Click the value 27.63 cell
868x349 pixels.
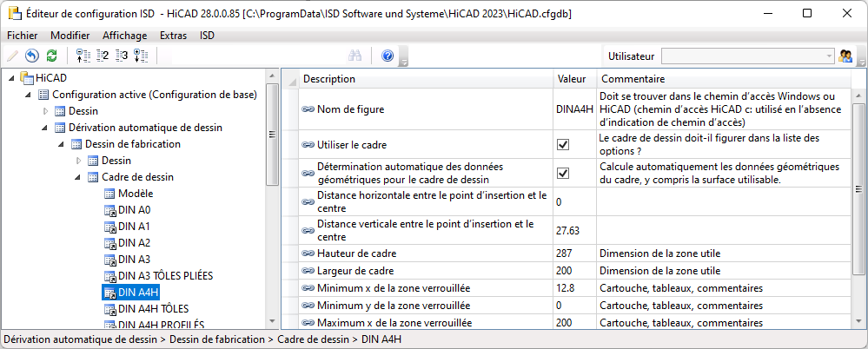point(574,231)
